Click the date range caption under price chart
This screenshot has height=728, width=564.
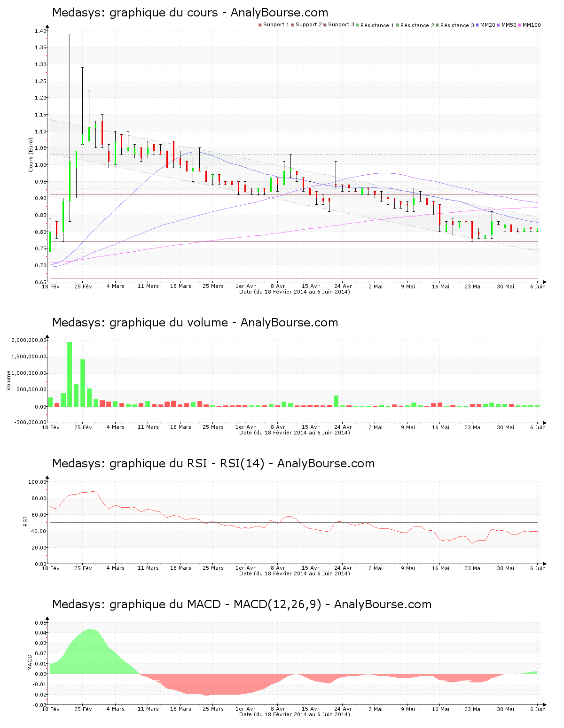pyautogui.click(x=295, y=292)
